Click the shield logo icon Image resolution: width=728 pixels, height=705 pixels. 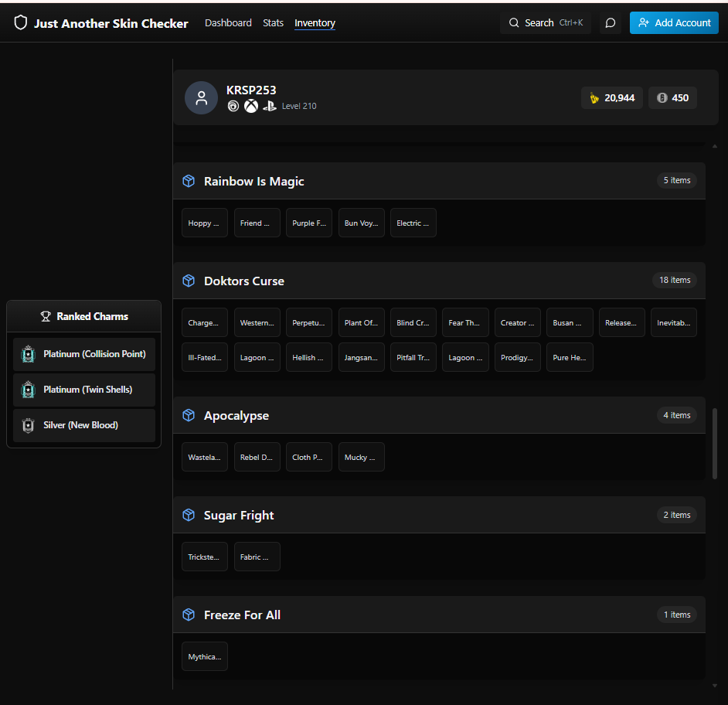click(x=20, y=22)
